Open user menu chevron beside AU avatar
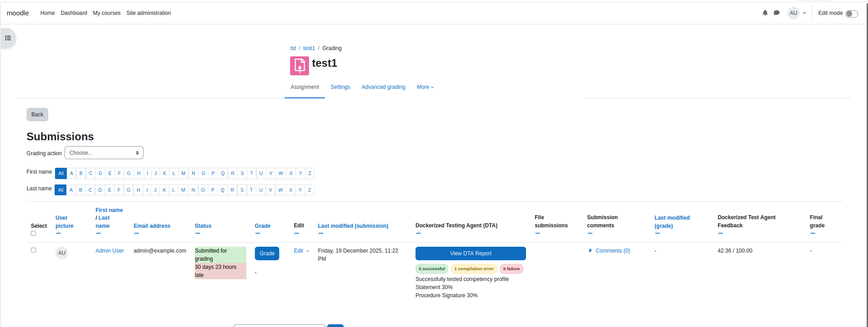This screenshot has height=327, width=868. [x=804, y=13]
